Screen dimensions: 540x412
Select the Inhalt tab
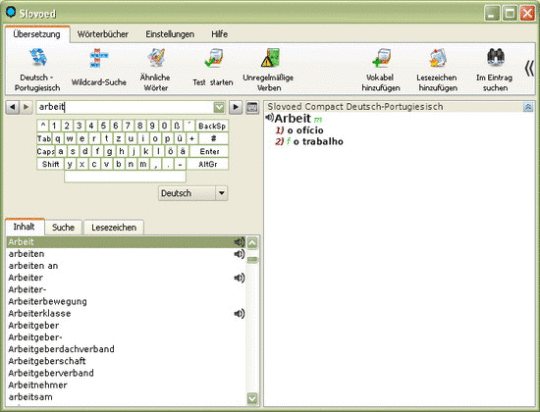[24, 227]
